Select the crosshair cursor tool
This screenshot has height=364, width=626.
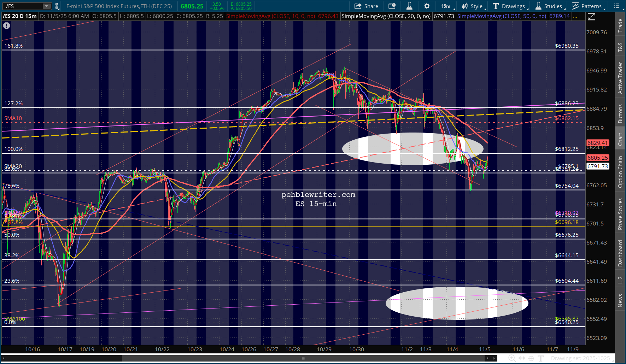(x=531, y=358)
